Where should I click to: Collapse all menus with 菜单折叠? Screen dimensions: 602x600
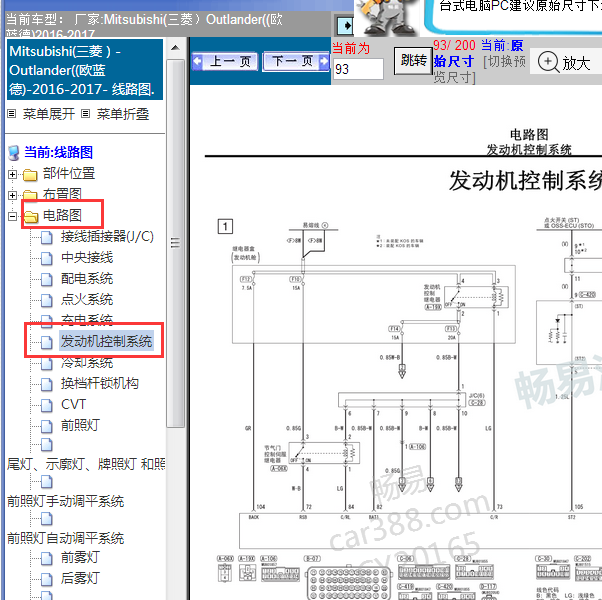122,114
